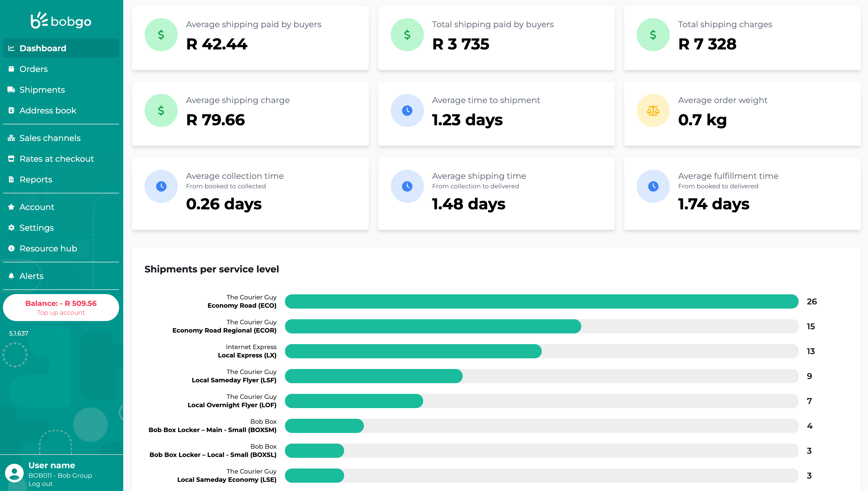Click the Log out link

(x=41, y=484)
